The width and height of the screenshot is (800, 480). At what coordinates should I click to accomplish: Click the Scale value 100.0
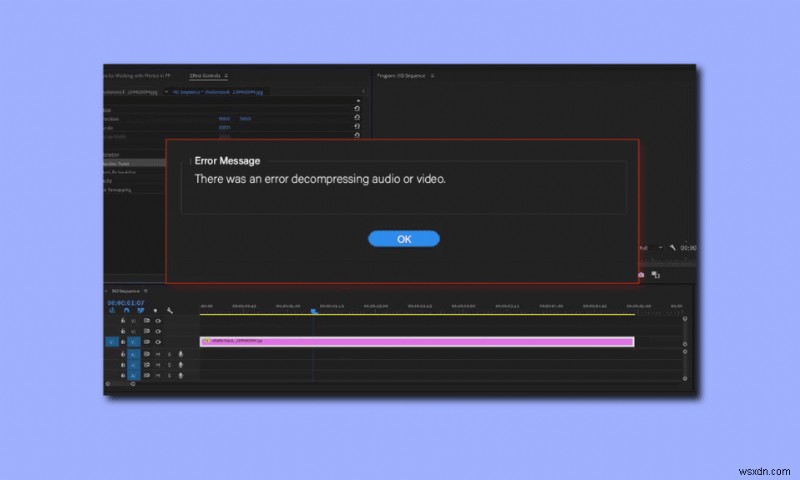224,128
